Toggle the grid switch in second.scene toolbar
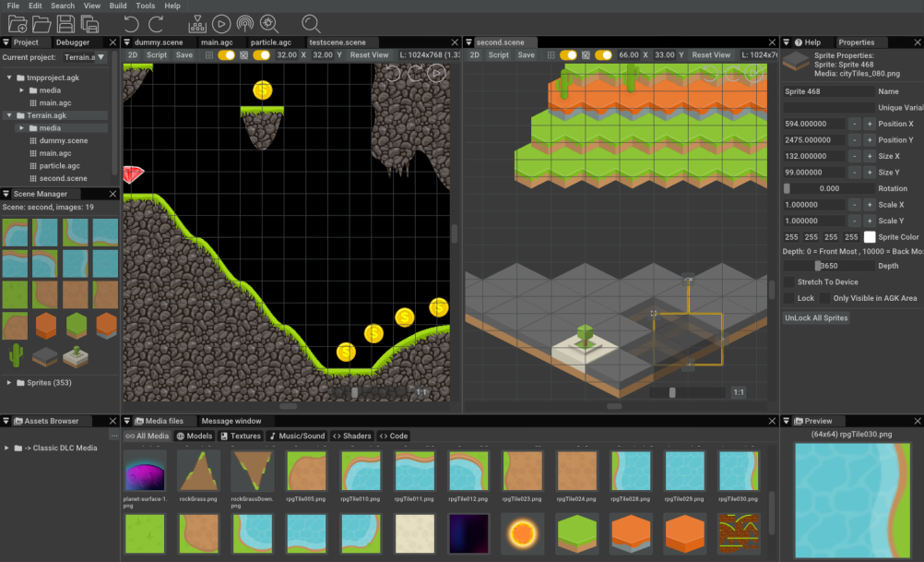This screenshot has height=562, width=924. tap(567, 55)
